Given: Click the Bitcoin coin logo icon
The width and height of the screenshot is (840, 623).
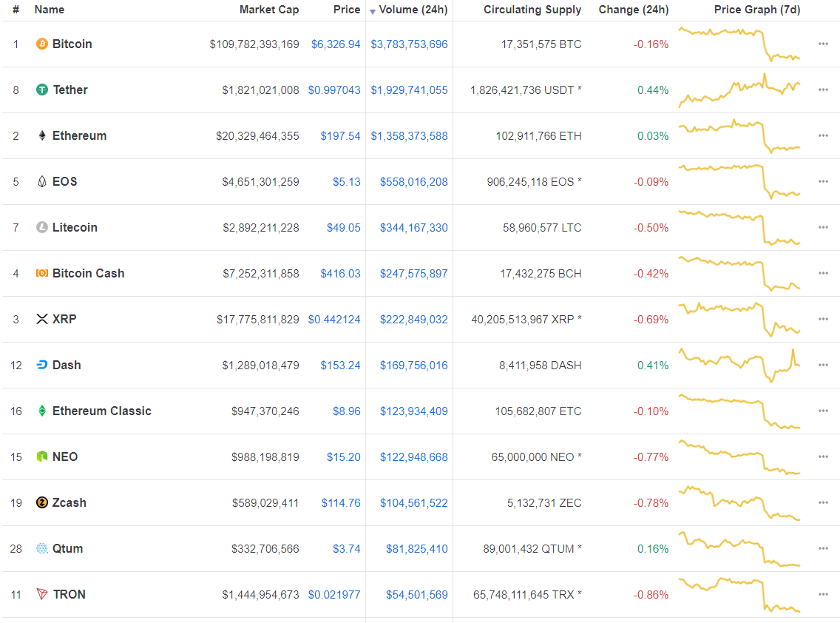Looking at the screenshot, I should pos(42,44).
